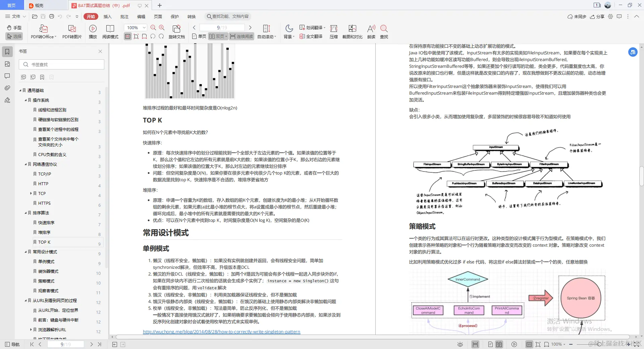Open the bookmarks panel icon in the sidebar
This screenshot has height=349, width=644.
point(7,52)
